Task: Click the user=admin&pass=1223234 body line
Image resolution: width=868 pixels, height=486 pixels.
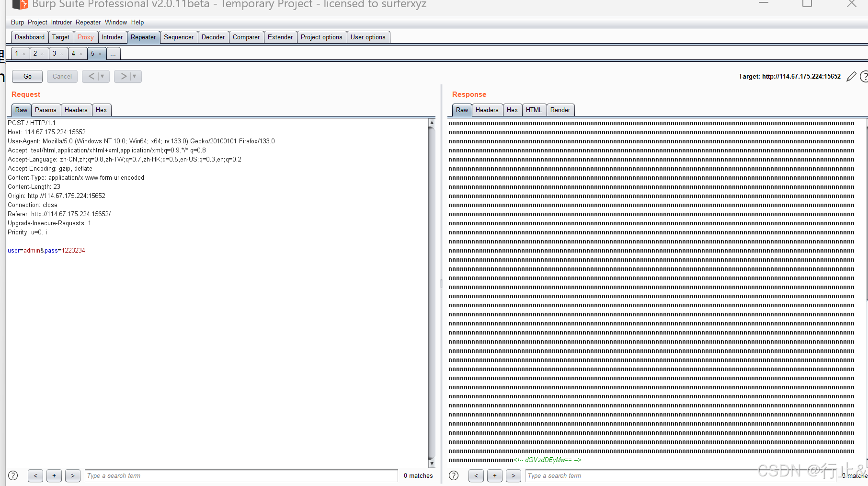Action: pos(46,250)
